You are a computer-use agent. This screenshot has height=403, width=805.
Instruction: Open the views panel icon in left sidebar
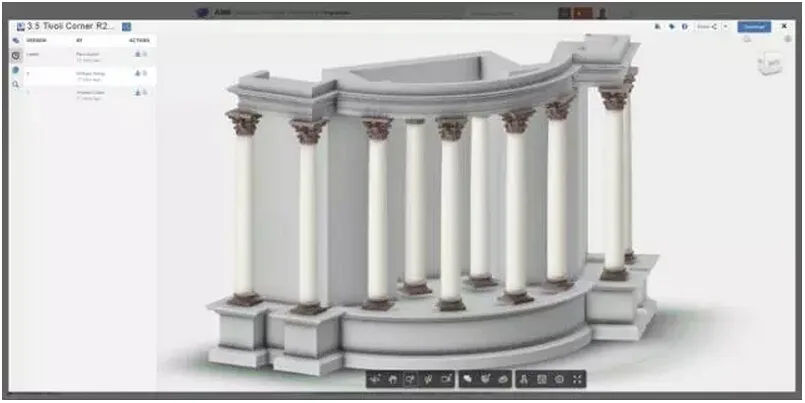tap(16, 41)
